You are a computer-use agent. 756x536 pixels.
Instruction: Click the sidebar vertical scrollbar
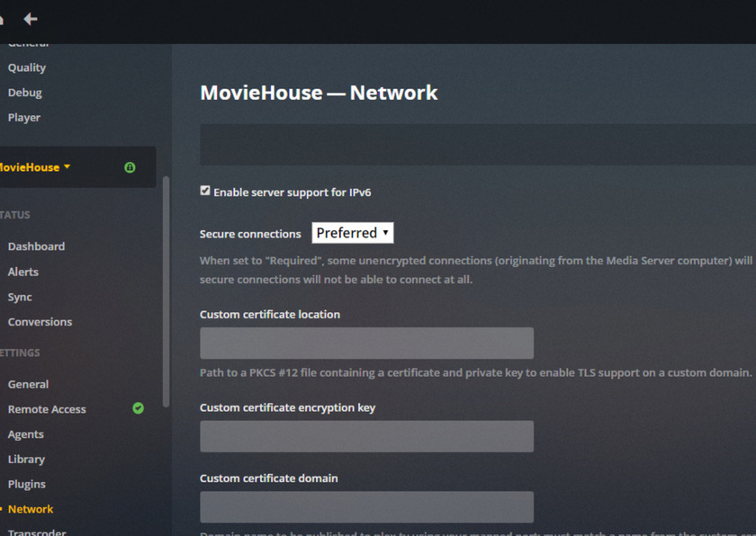pos(166,291)
